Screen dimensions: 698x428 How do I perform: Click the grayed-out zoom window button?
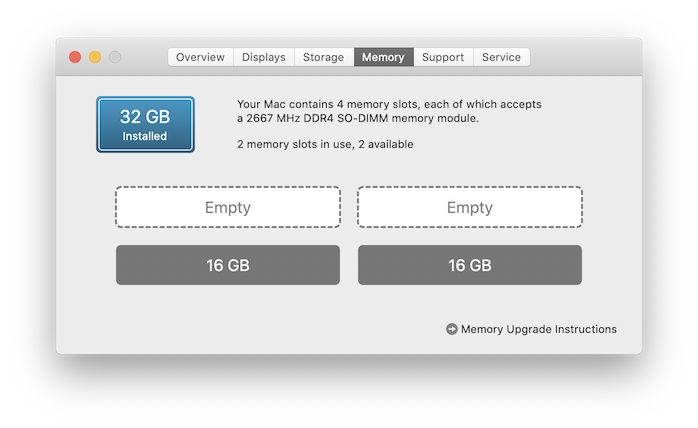(x=115, y=57)
